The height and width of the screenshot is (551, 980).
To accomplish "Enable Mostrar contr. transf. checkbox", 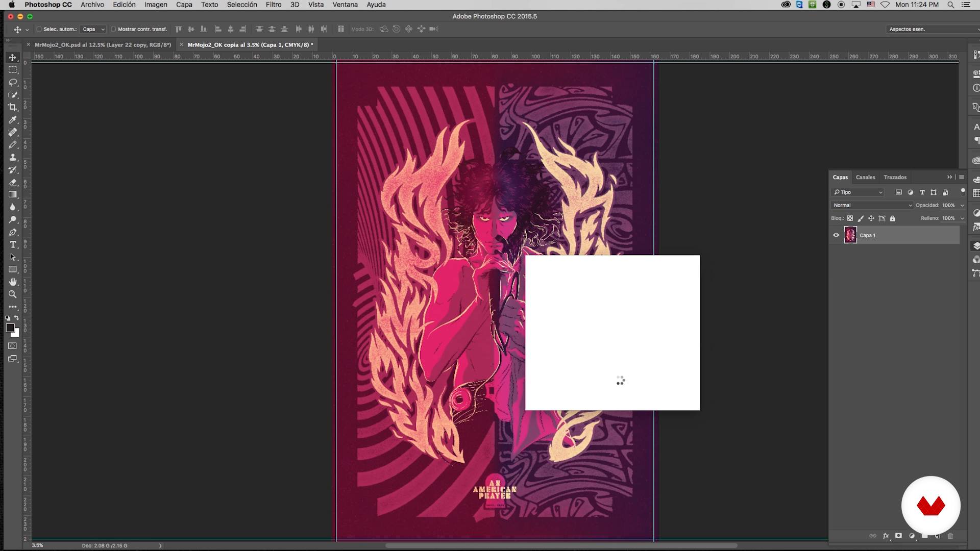I will point(113,29).
